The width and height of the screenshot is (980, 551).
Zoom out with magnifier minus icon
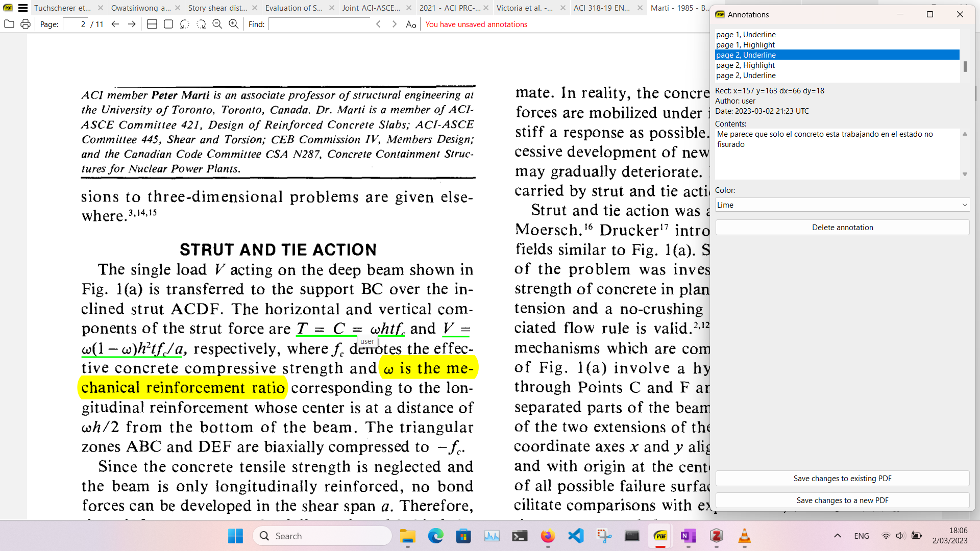217,24
